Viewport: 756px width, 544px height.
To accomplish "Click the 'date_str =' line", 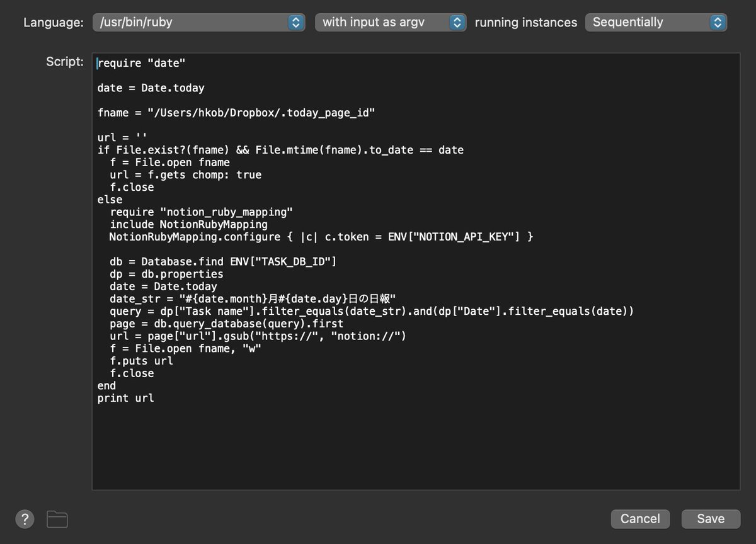I will click(252, 298).
